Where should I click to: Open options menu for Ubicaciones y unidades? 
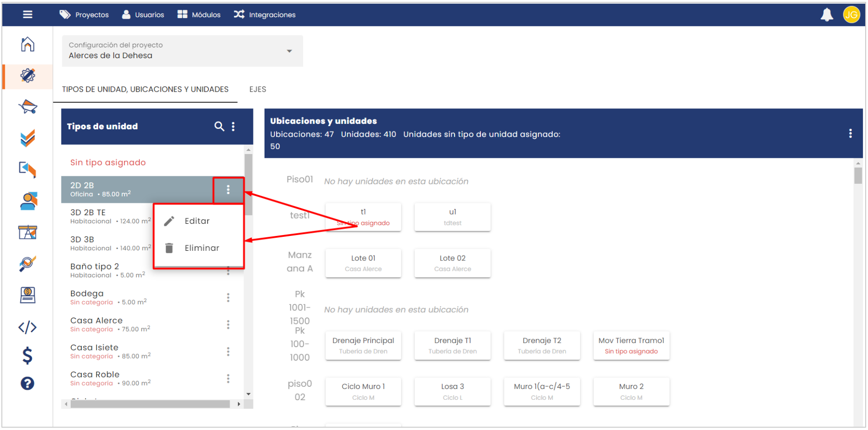click(x=850, y=134)
